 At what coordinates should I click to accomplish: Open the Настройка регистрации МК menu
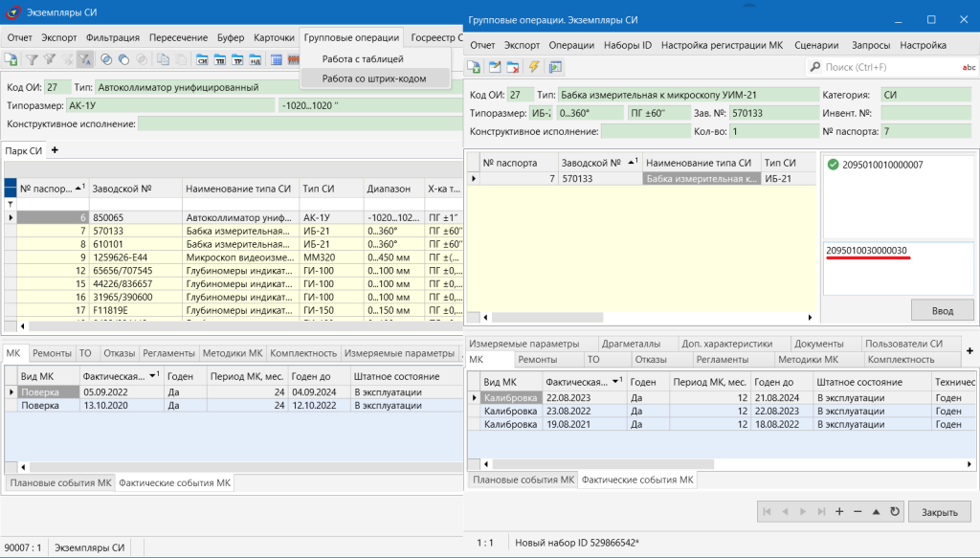tap(722, 45)
